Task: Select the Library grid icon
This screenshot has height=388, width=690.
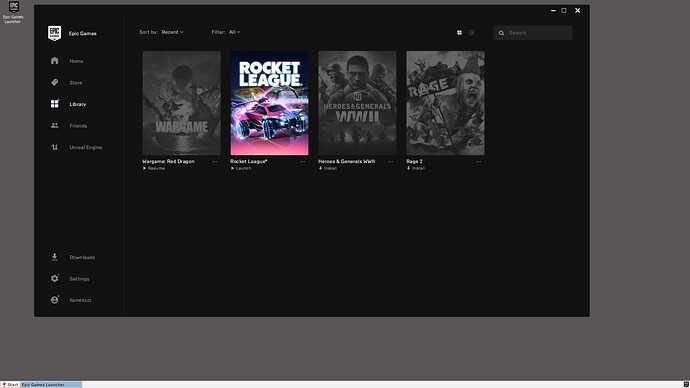Action: tap(55, 104)
